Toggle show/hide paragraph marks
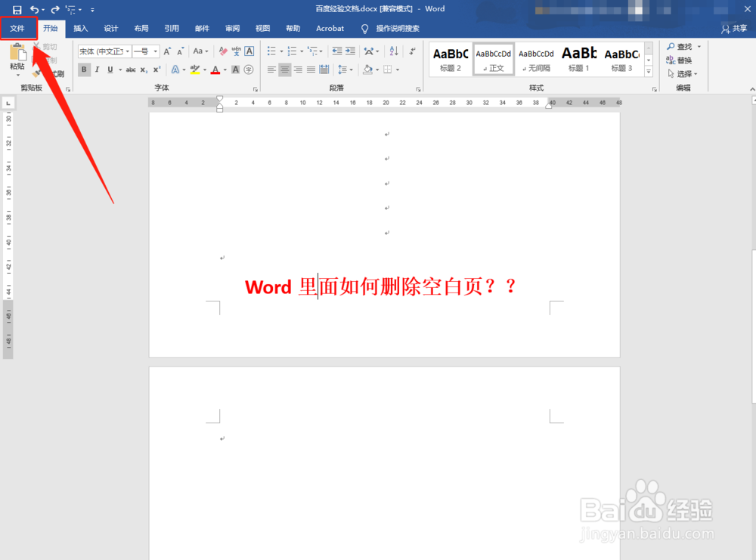Viewport: 756px width, 560px height. click(412, 51)
